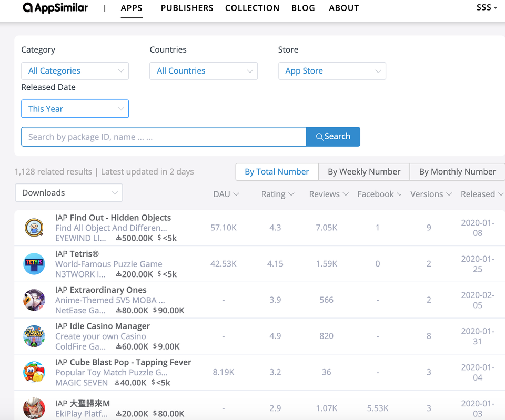The height and width of the screenshot is (420, 505).
Task: Open publisher MAGIC SEVEN link
Action: coord(82,383)
